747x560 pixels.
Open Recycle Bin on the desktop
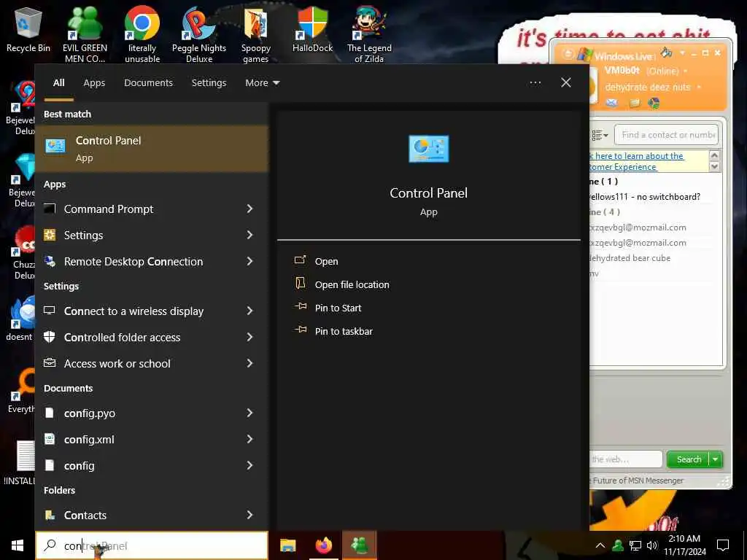(x=28, y=30)
